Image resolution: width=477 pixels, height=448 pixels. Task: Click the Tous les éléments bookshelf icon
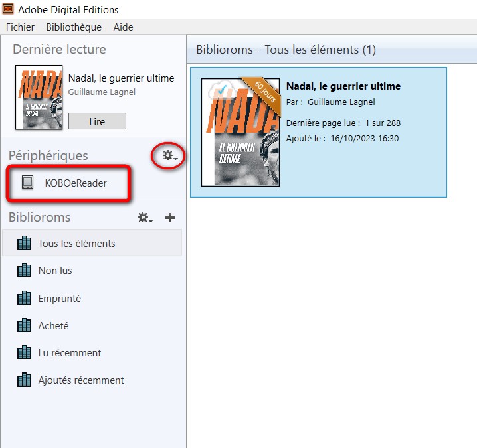click(24, 244)
